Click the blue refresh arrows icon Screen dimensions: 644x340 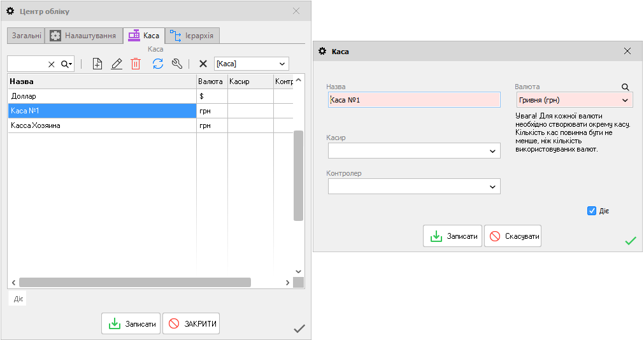(158, 64)
